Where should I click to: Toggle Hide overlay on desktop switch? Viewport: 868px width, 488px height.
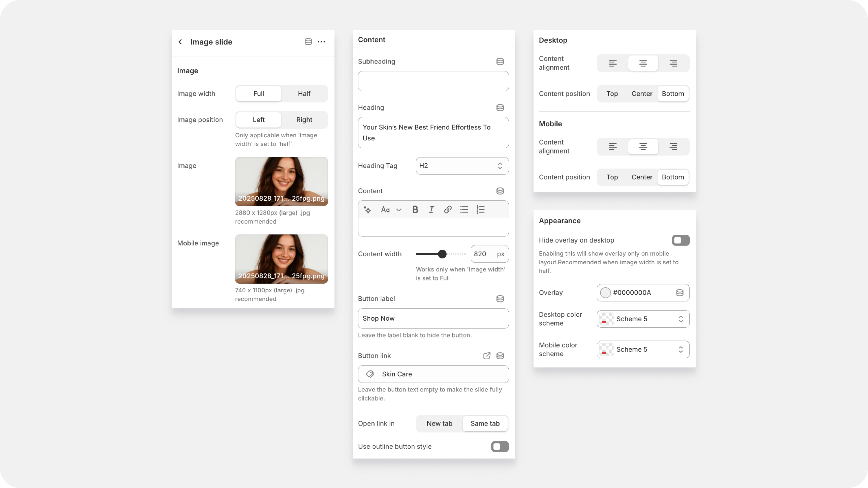(x=681, y=241)
